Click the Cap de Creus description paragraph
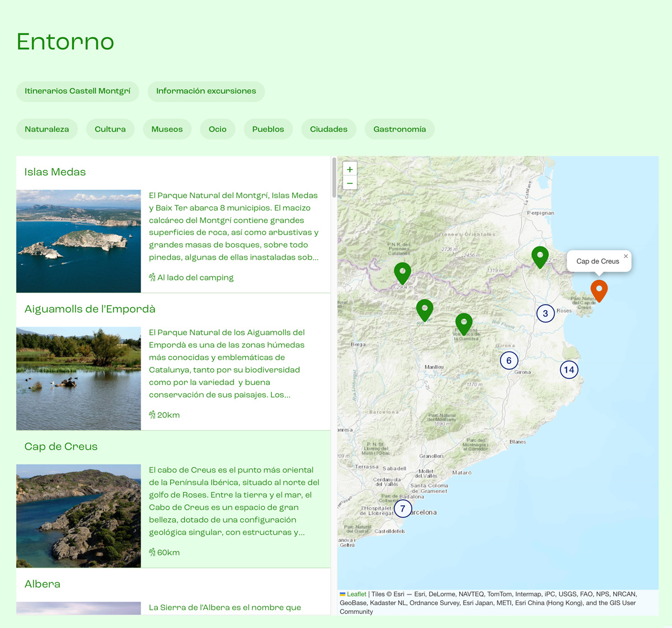This screenshot has width=672, height=628. [x=234, y=502]
